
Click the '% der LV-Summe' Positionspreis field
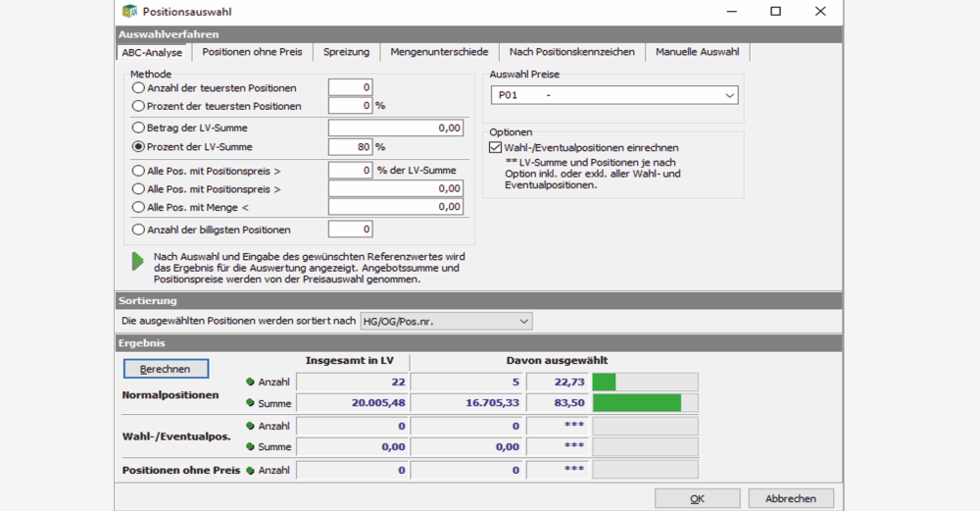coord(351,170)
